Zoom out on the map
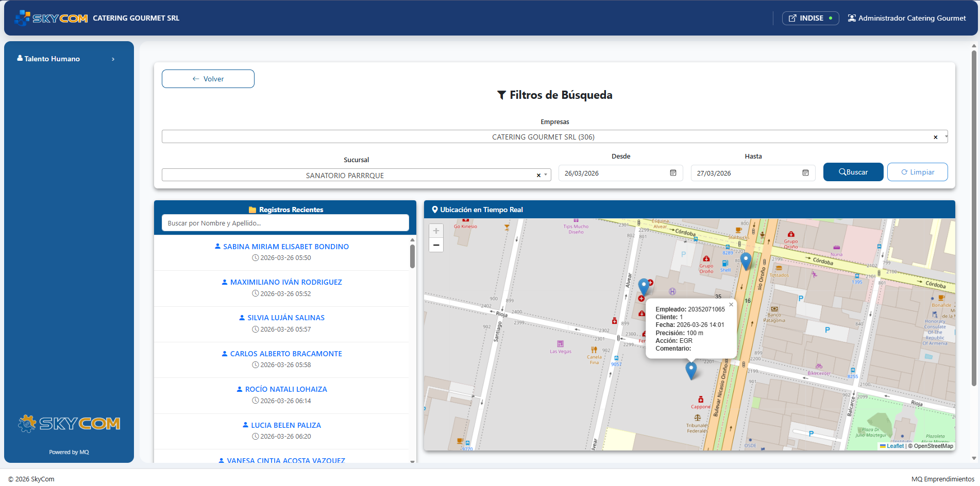This screenshot has width=980, height=486. [x=436, y=245]
